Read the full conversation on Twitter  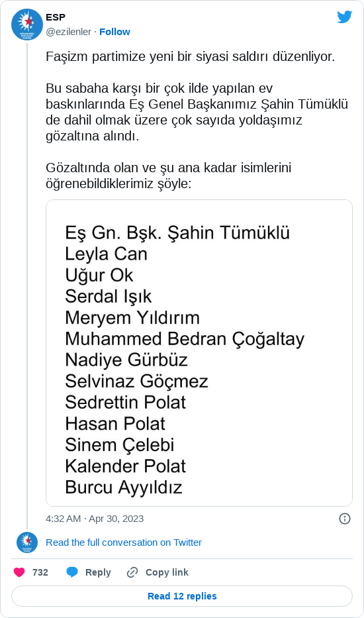pos(124,542)
